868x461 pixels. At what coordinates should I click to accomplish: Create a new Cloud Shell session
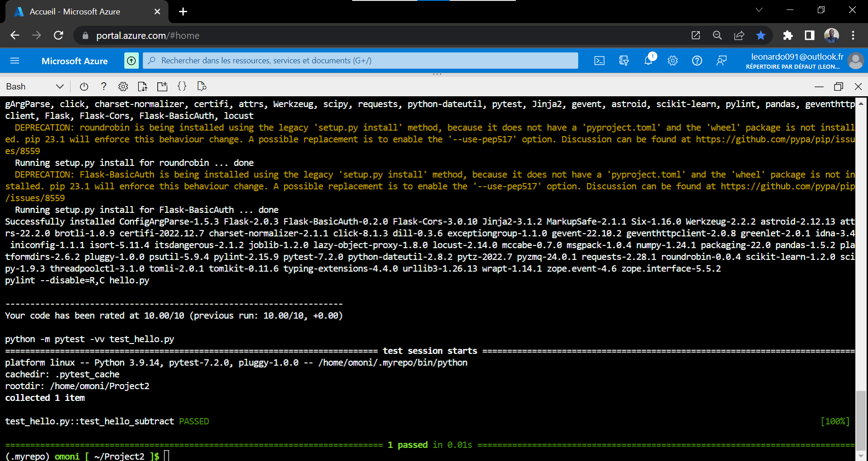[x=162, y=86]
